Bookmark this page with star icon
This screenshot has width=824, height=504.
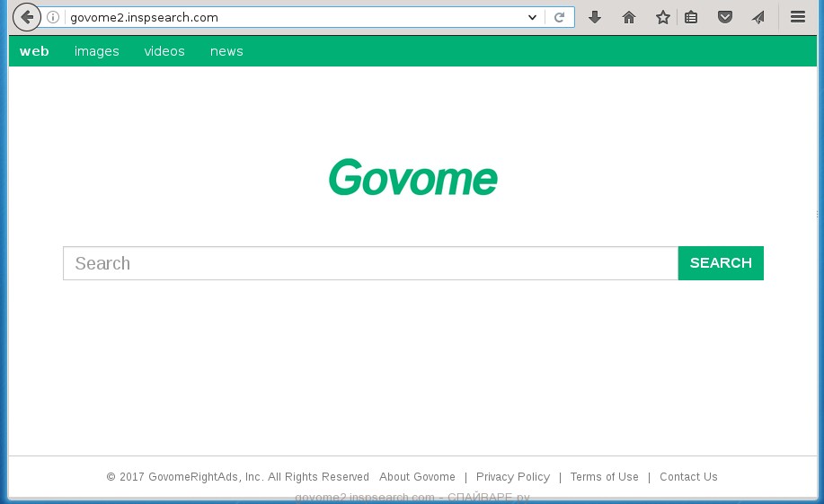662,17
